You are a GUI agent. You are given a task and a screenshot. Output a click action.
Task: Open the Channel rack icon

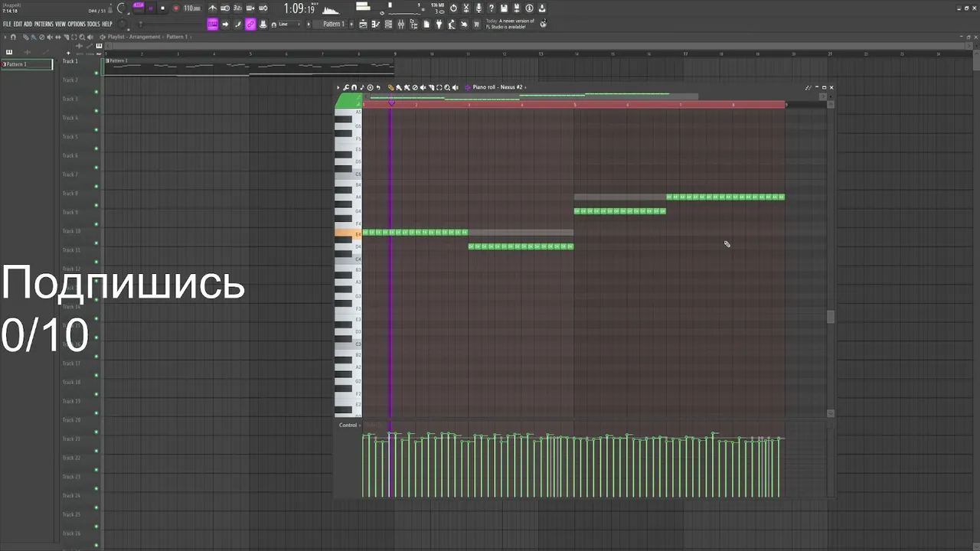pos(388,24)
